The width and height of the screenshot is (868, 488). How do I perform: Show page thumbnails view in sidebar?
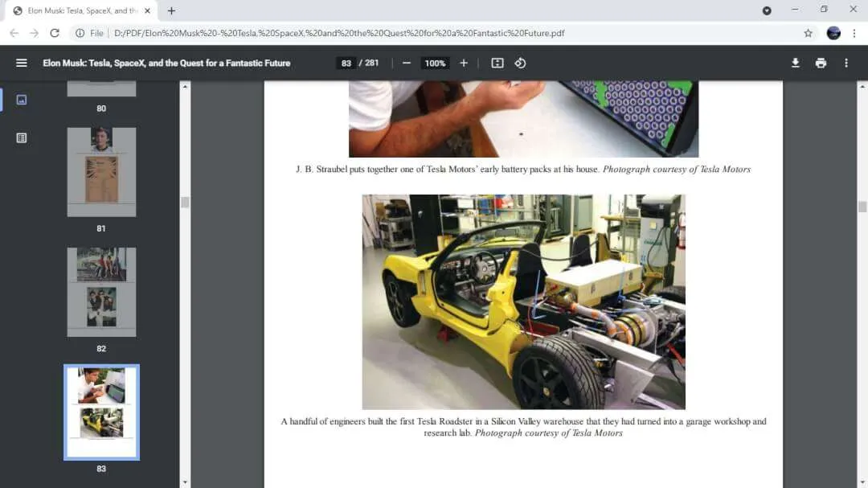coord(22,100)
